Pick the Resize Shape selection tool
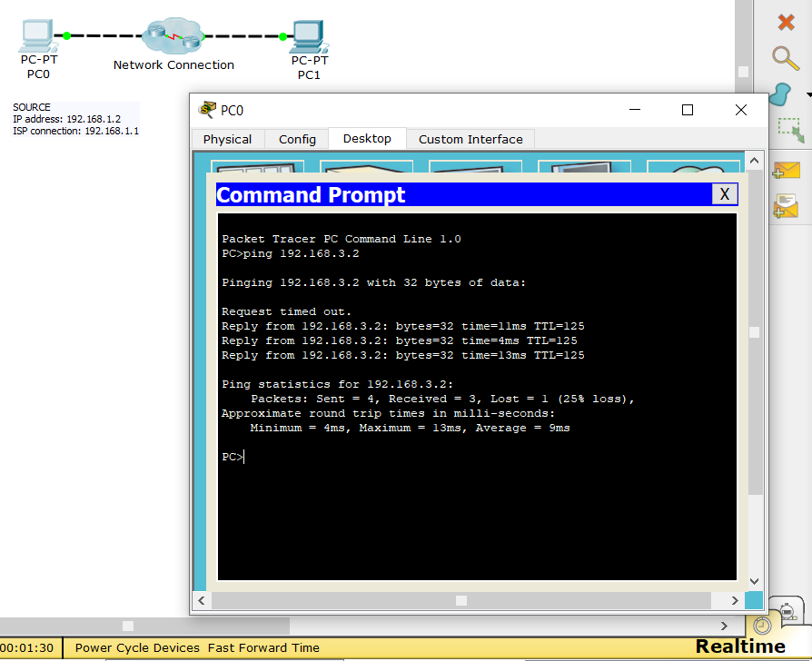Viewport: 812px width, 661px height. coord(791,130)
